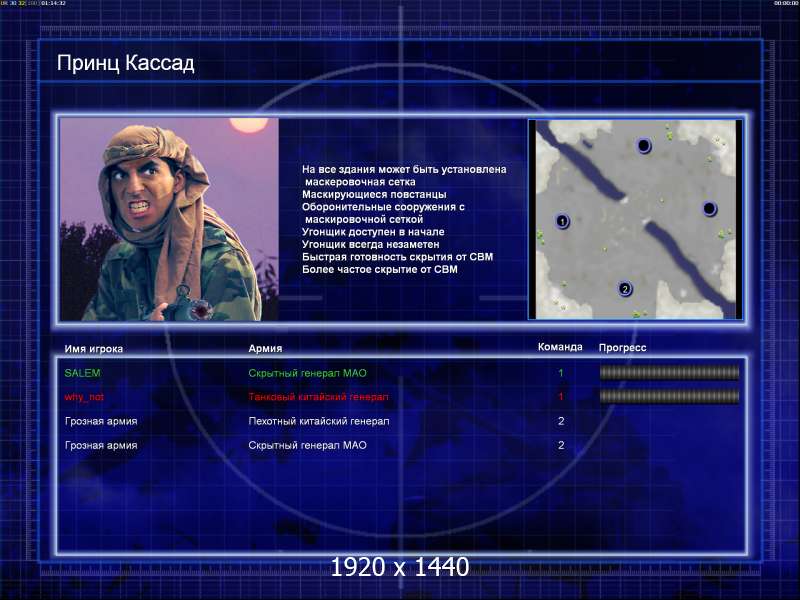Click SALEM's green "Скрытный генерал МАО" army
Image resolution: width=800 pixels, height=600 pixels.
click(x=307, y=373)
